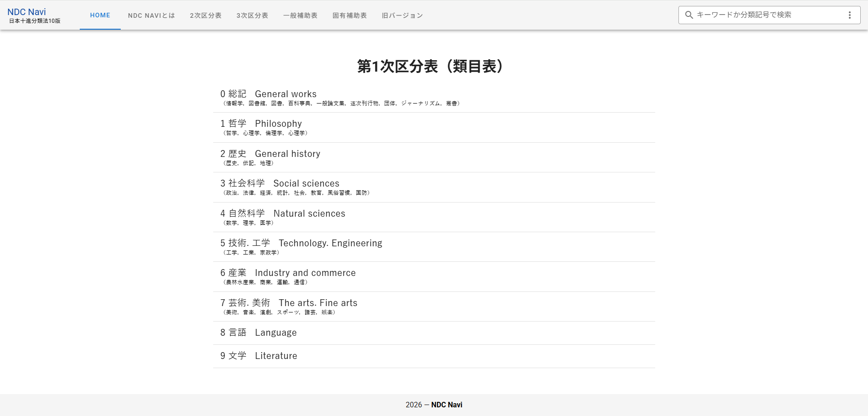Screen dimensions: 868x416
Task: Switch to the HOME tab
Action: tap(100, 15)
